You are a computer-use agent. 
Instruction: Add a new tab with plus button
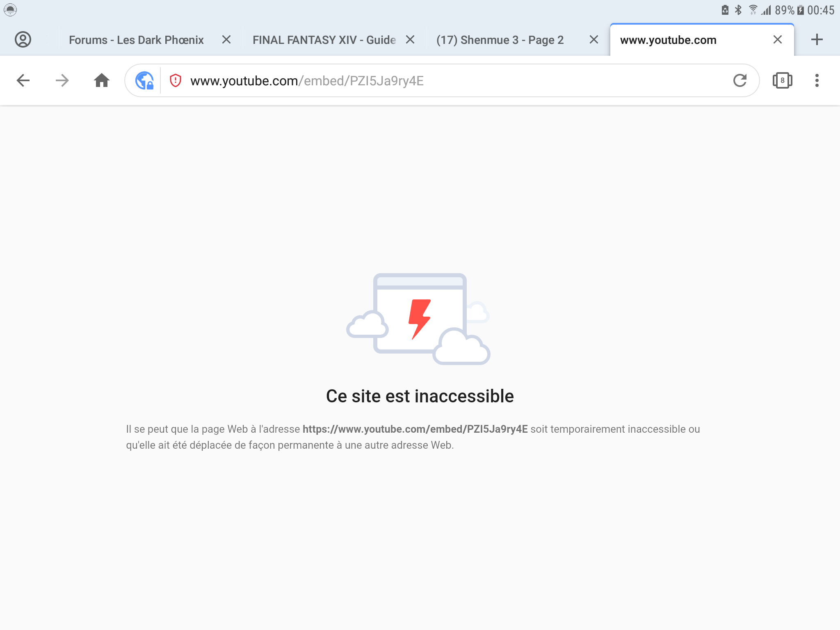tap(817, 40)
